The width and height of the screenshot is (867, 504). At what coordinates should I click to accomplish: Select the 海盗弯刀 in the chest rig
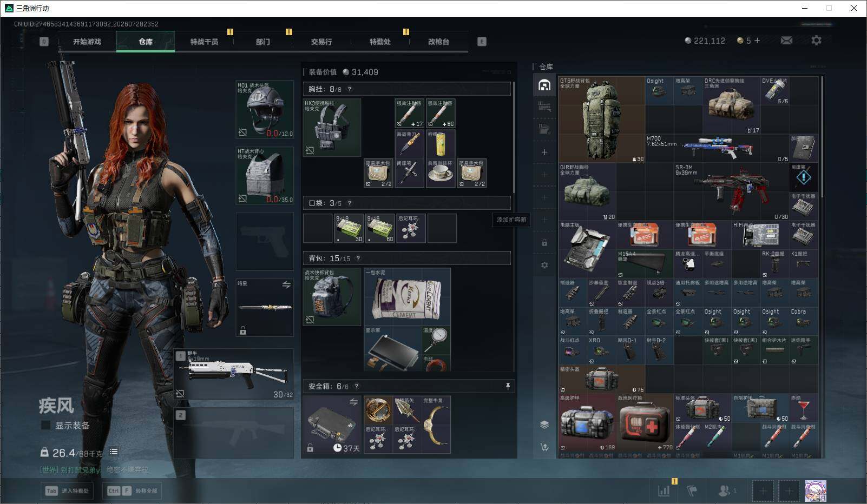(x=410, y=143)
